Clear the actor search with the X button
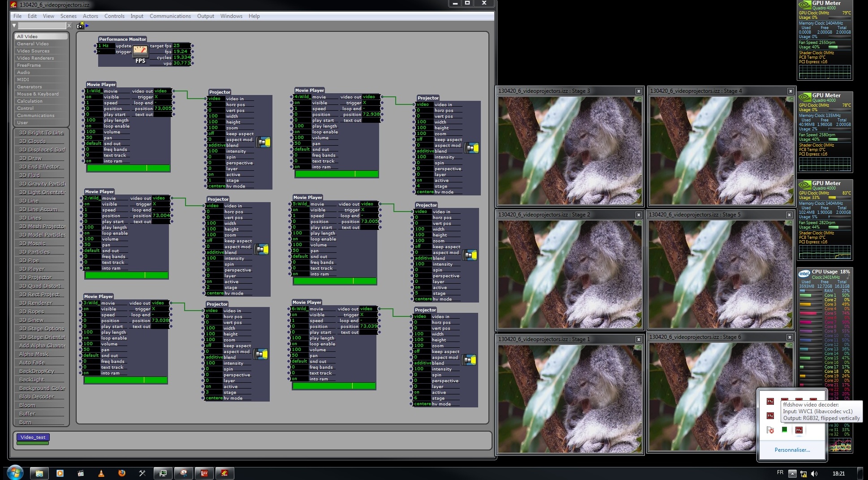The image size is (868, 480). [x=69, y=26]
